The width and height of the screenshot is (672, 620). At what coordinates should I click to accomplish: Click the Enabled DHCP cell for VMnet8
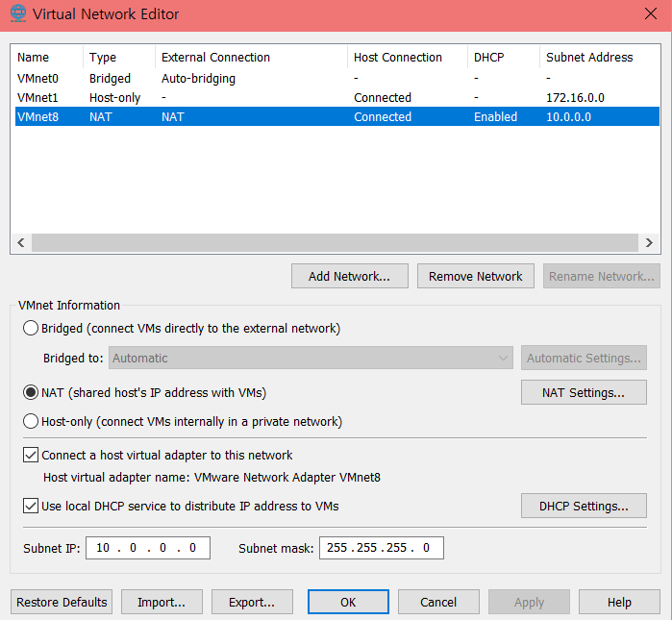coord(495,116)
